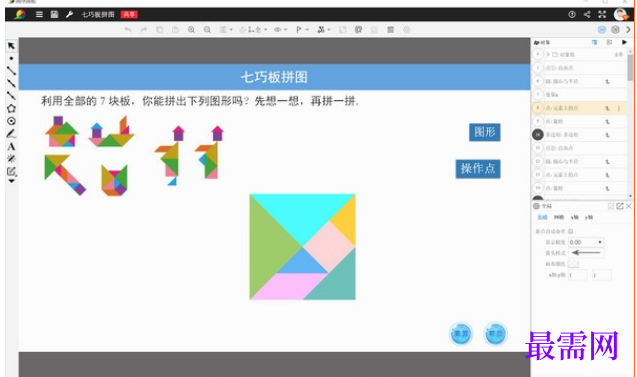Screen dimensions: 637x377
Task: Select the pink square tangram piece
Action: tap(329, 247)
